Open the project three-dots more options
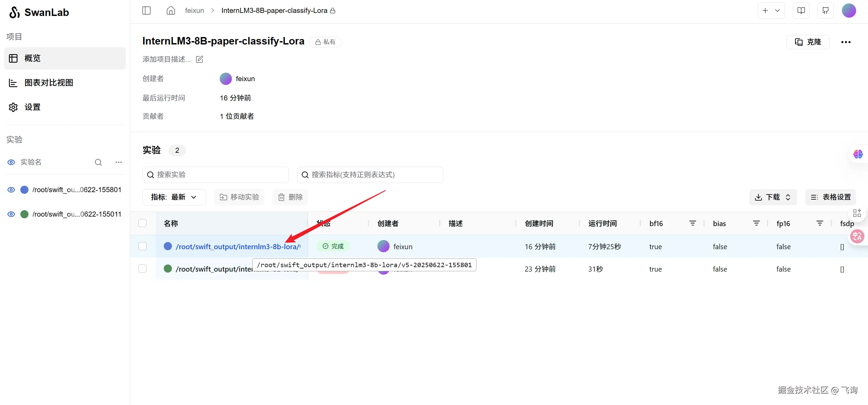868x405 pixels. pyautogui.click(x=846, y=42)
